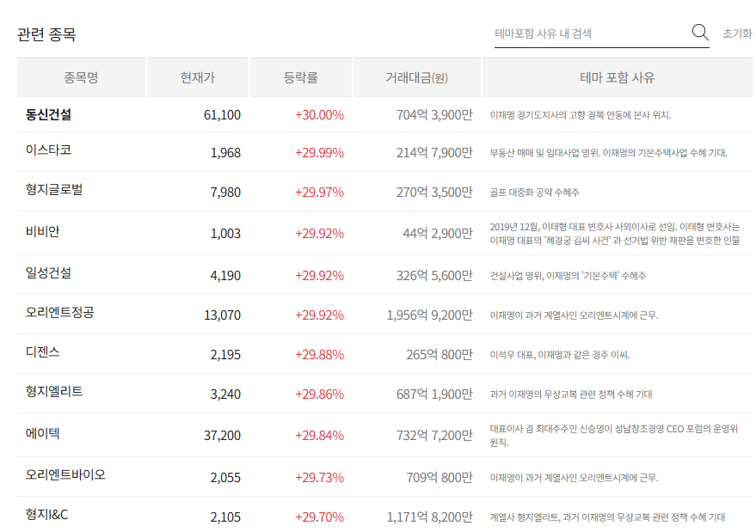Open the 에이텍 stock link
Screen dimensions: 756x532
42,433
